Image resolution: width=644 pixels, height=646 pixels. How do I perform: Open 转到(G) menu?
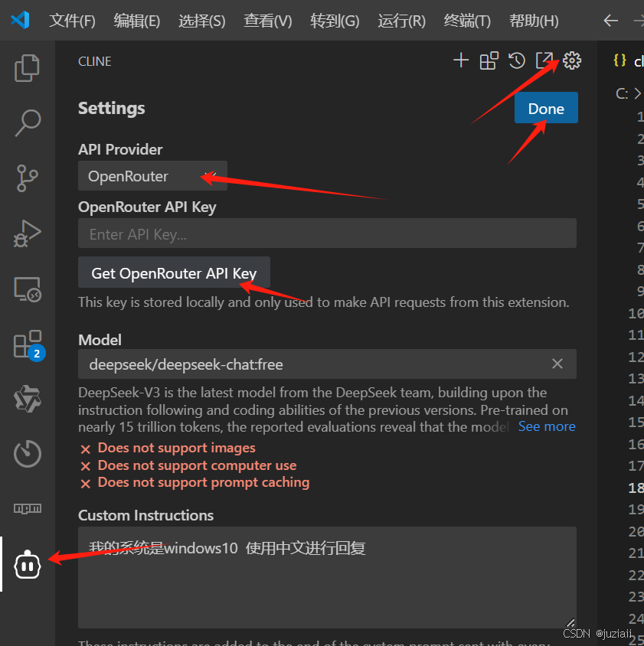click(335, 21)
